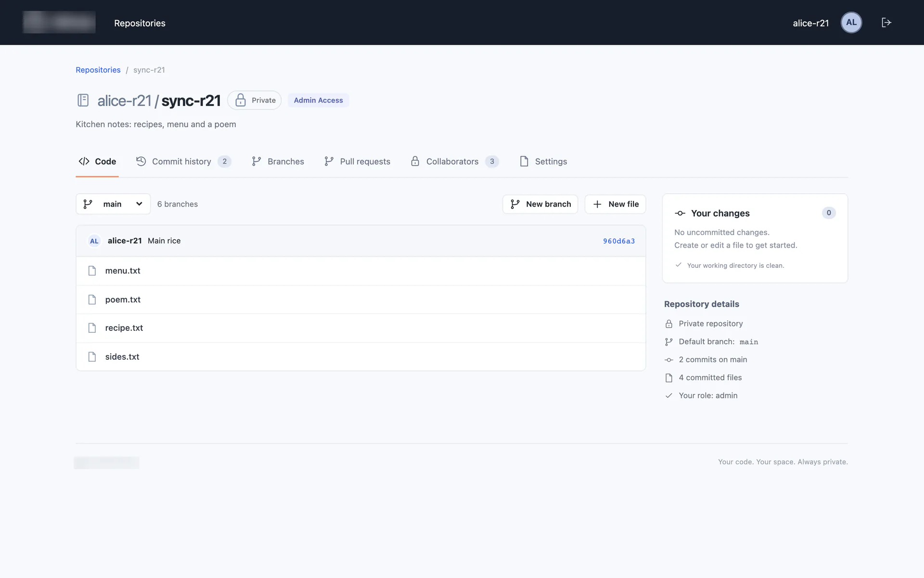Image resolution: width=924 pixels, height=578 pixels.
Task: Open the menu.txt file
Action: pos(123,271)
